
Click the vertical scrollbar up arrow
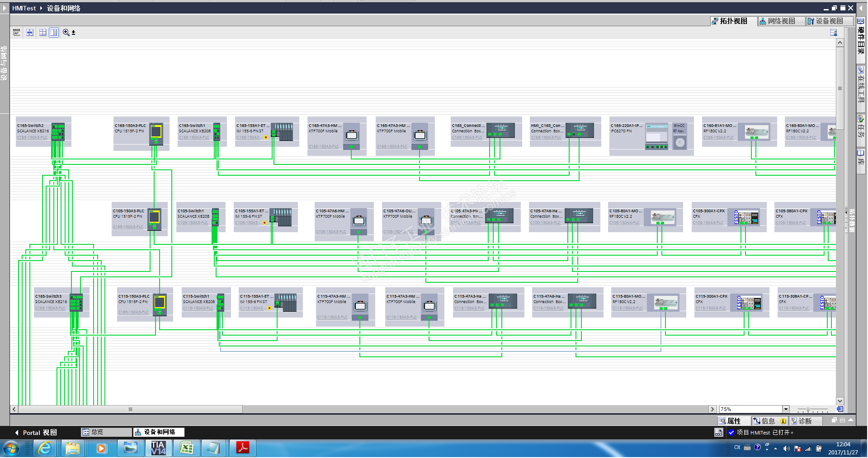point(840,42)
